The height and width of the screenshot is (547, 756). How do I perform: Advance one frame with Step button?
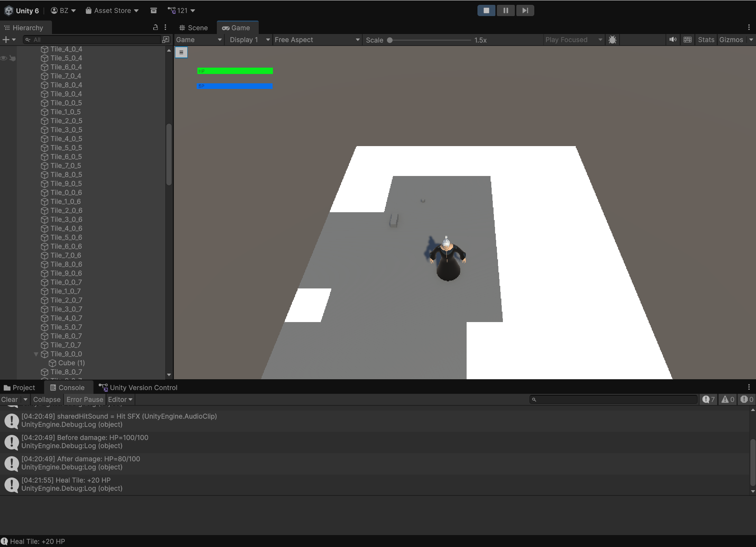pyautogui.click(x=525, y=10)
